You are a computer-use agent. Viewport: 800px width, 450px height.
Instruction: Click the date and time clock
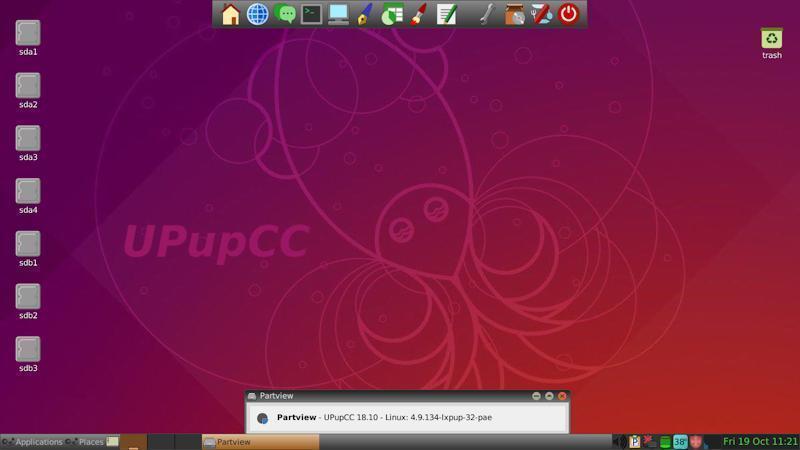tap(760, 441)
